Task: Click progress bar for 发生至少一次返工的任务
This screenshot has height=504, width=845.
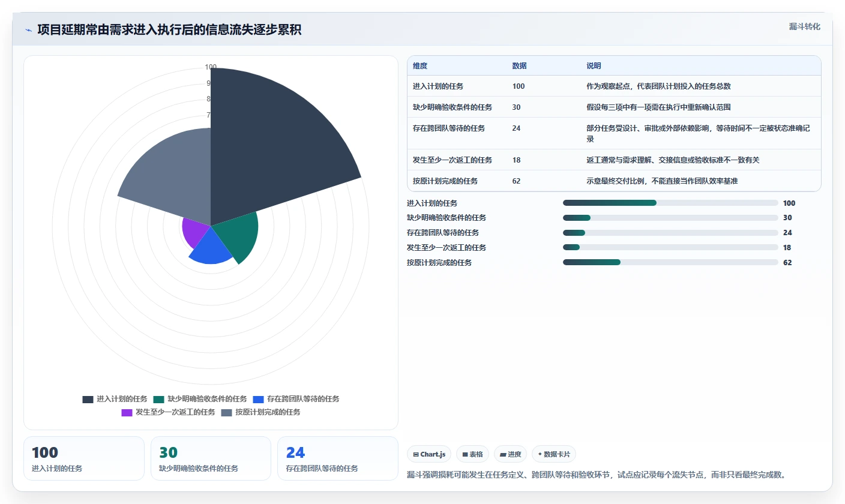Action: coord(670,247)
